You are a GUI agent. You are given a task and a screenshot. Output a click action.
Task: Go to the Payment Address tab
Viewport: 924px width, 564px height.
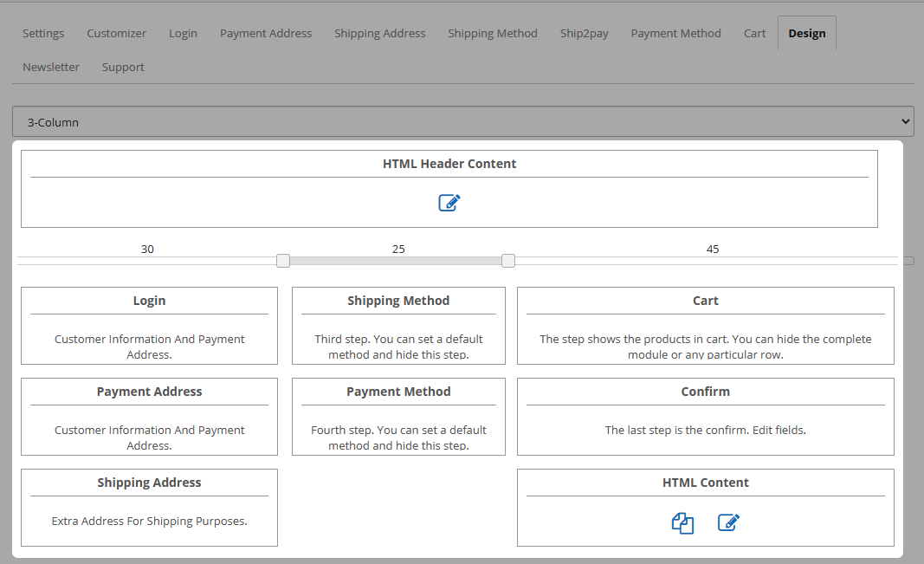tap(265, 34)
